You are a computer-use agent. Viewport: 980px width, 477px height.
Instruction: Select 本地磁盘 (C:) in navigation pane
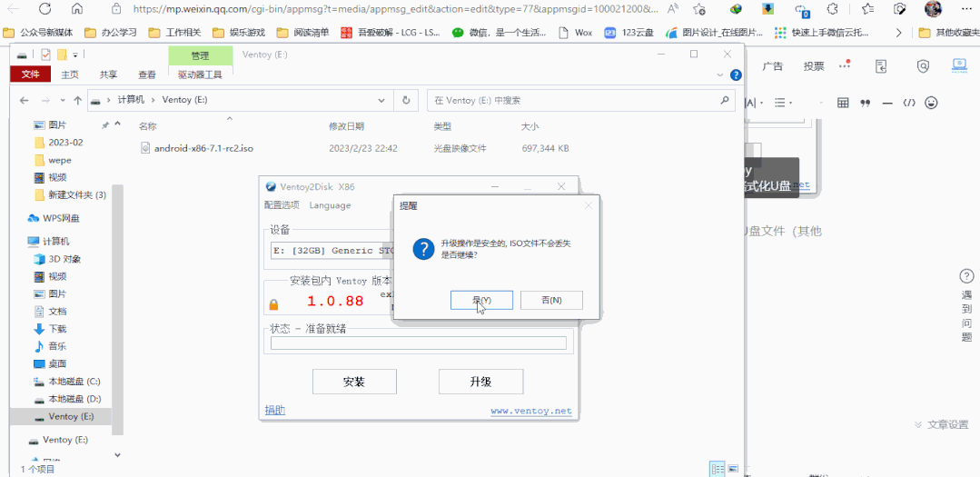pyautogui.click(x=74, y=382)
